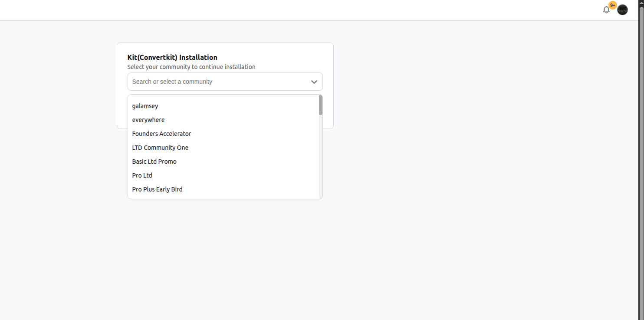Click the empty white top header bar
This screenshot has height=320, width=644.
click(x=304, y=10)
